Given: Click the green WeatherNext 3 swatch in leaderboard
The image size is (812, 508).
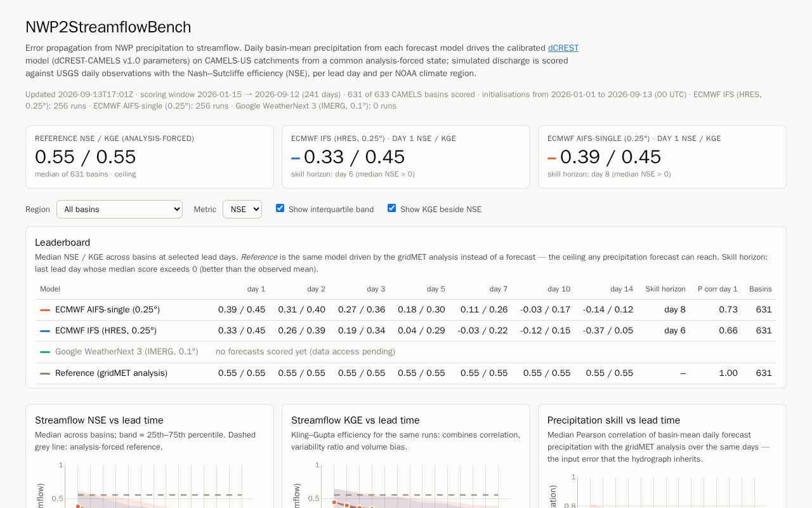Looking at the screenshot, I should pos(45,352).
